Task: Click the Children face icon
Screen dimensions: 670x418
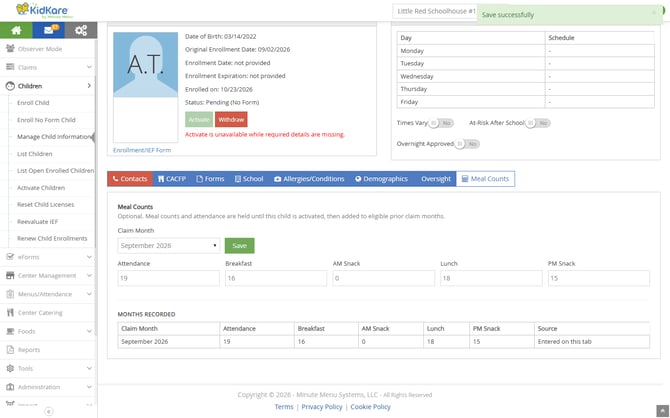Action: click(10, 86)
